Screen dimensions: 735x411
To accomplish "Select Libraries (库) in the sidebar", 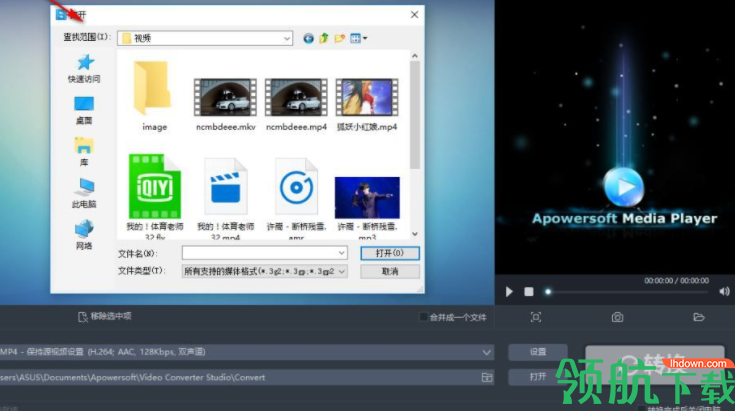I will (x=84, y=152).
